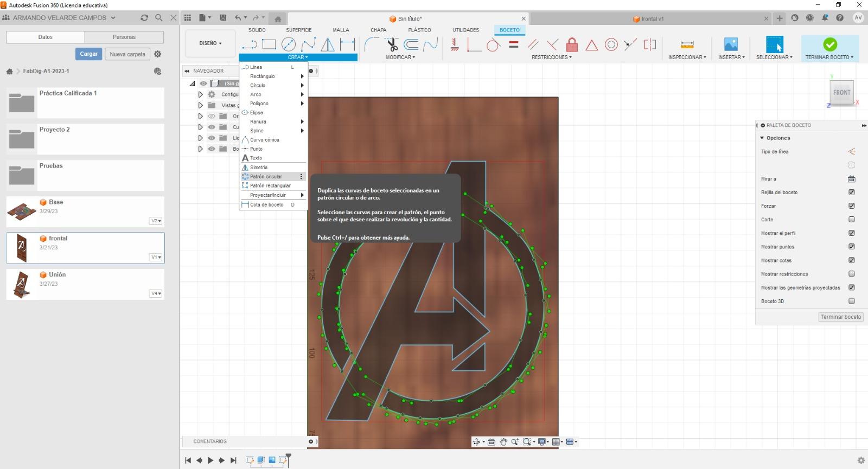Screen dimensions: 868x469
Task: Toggle Mostrar las geometrías proyectadas checkbox
Action: coord(852,287)
